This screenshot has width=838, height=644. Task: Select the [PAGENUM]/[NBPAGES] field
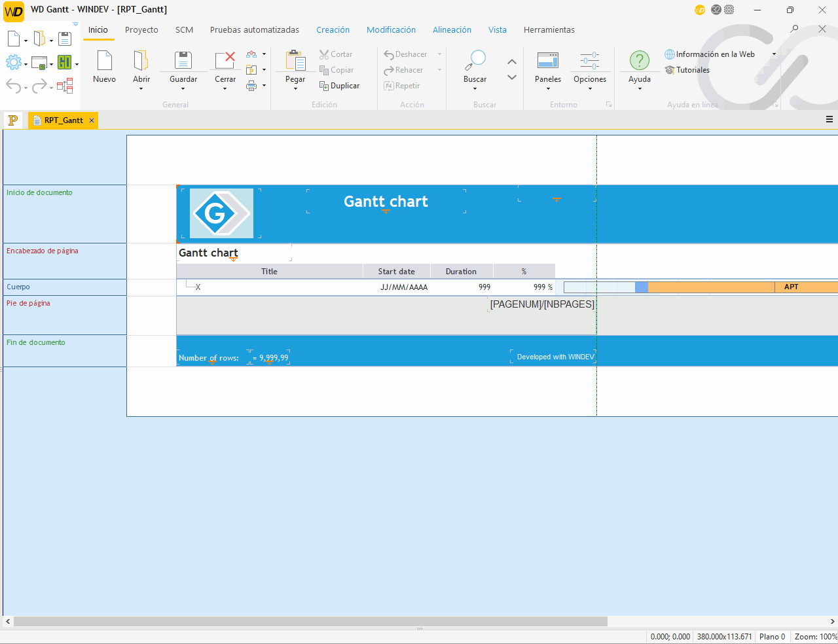[542, 304]
